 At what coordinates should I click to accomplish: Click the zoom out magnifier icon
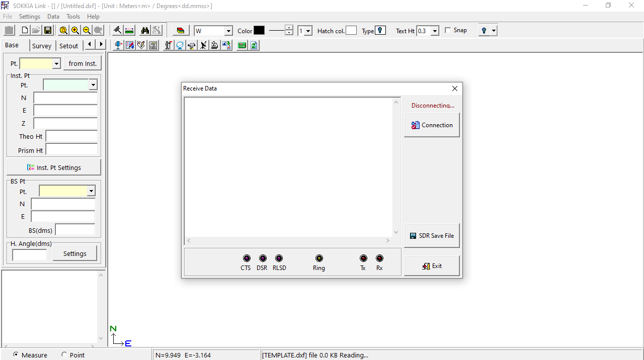[x=87, y=30]
